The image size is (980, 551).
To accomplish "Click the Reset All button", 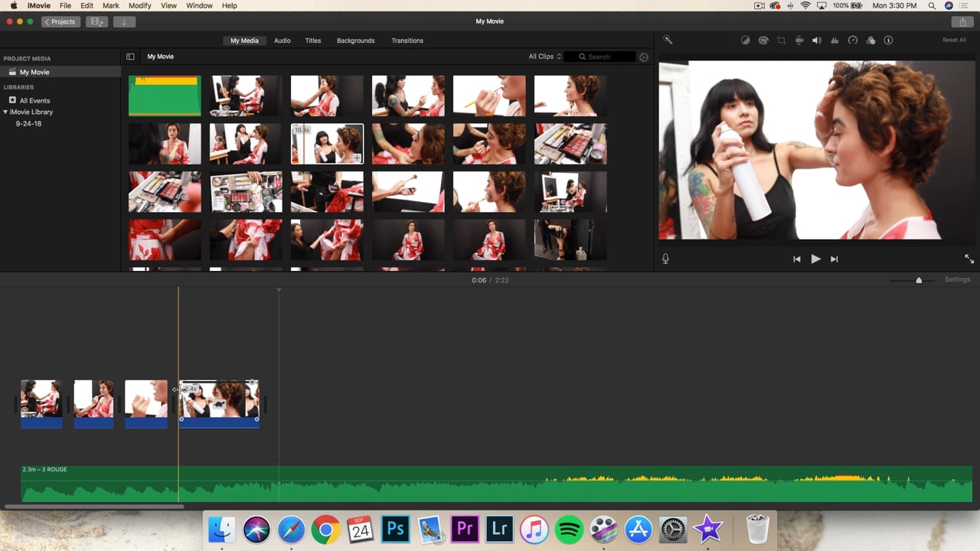I will (x=954, y=40).
